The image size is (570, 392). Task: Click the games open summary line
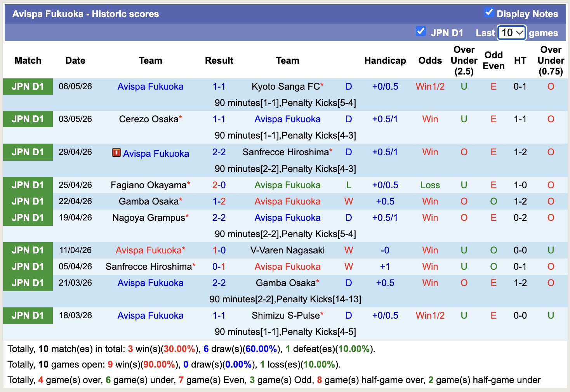tap(174, 364)
